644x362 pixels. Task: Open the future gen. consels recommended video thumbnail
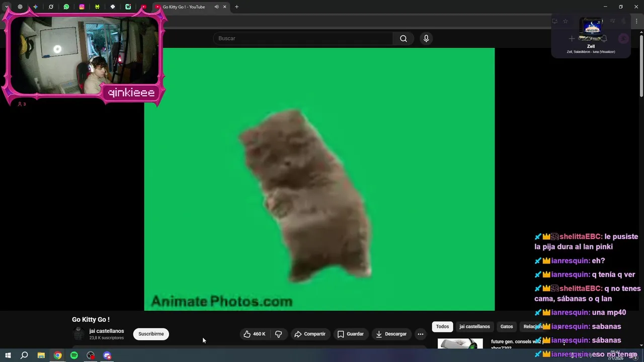[460, 343]
